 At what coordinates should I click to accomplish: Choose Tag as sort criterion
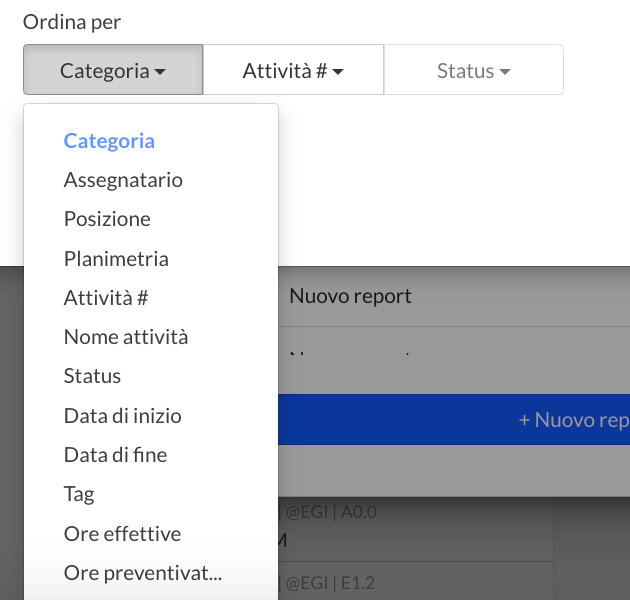79,494
